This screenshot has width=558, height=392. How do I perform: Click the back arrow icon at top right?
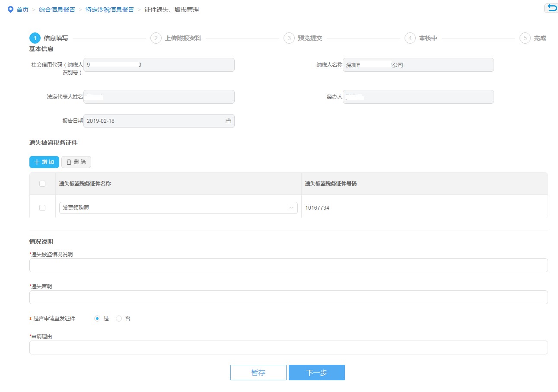(x=552, y=8)
